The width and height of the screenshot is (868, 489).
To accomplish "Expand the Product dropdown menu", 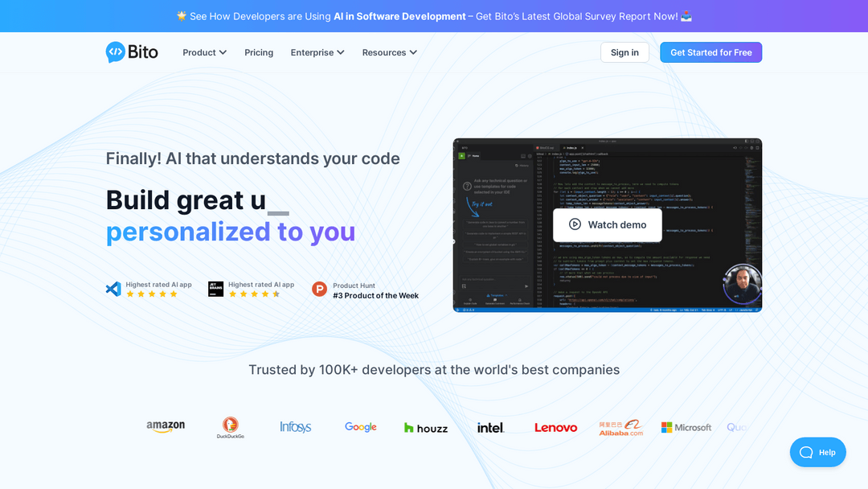I will [204, 52].
